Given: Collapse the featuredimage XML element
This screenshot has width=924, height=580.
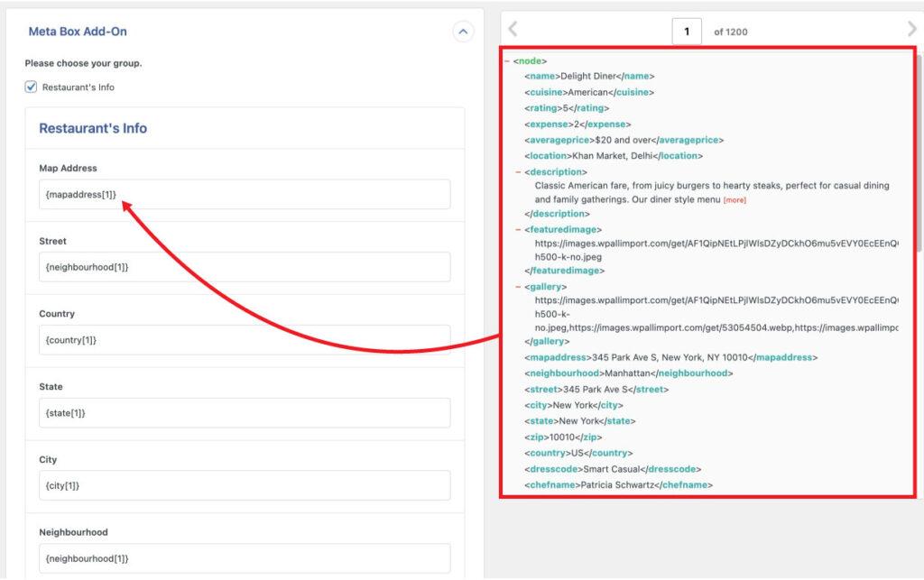Looking at the screenshot, I should [519, 230].
